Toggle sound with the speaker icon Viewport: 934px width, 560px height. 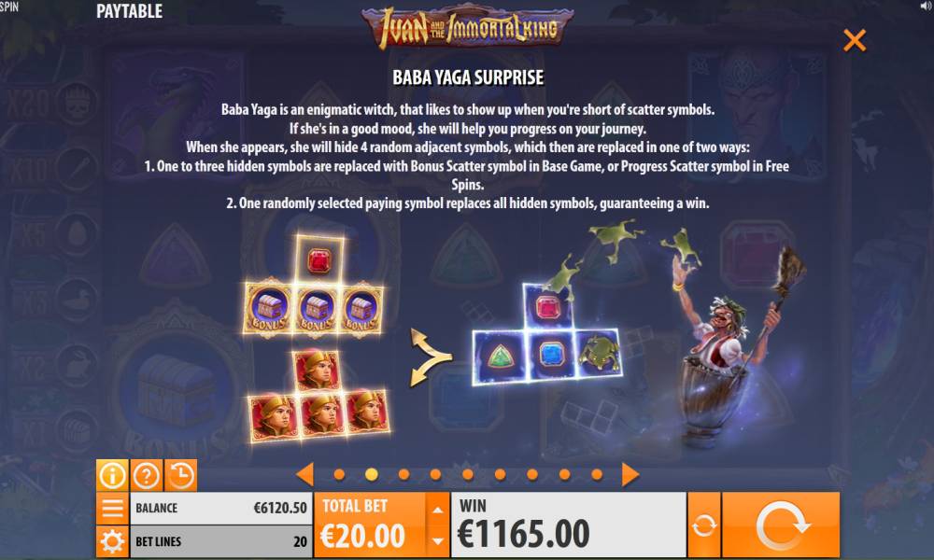click(926, 6)
